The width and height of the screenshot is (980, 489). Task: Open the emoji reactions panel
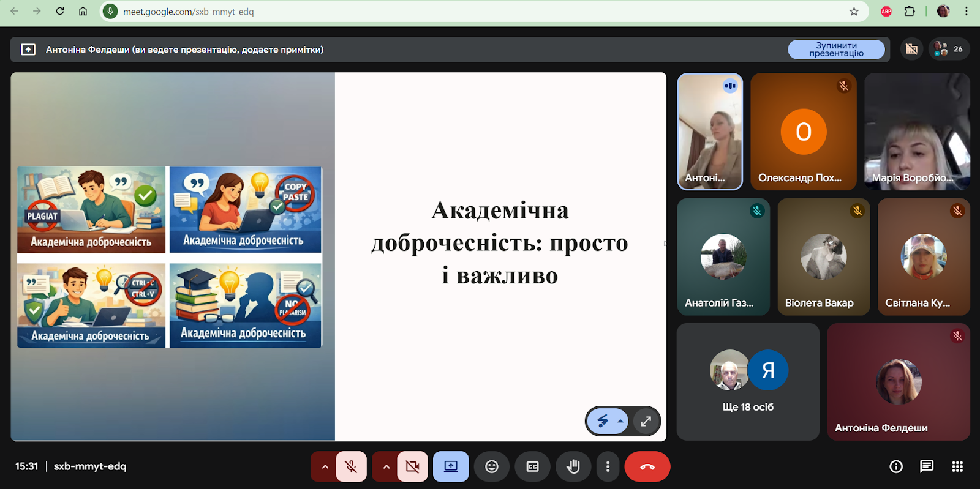point(491,466)
